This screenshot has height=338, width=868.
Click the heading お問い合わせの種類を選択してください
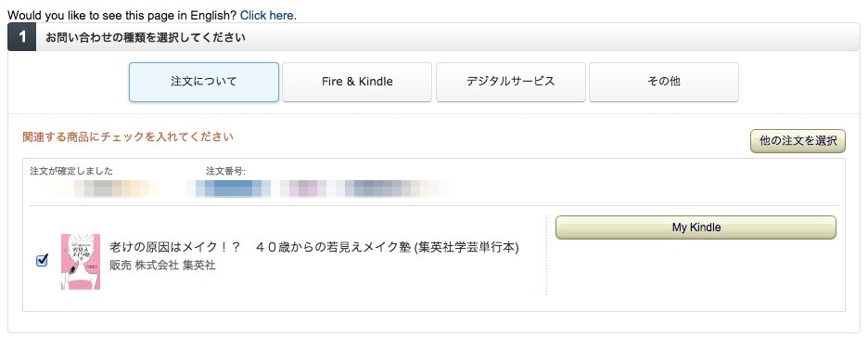146,38
